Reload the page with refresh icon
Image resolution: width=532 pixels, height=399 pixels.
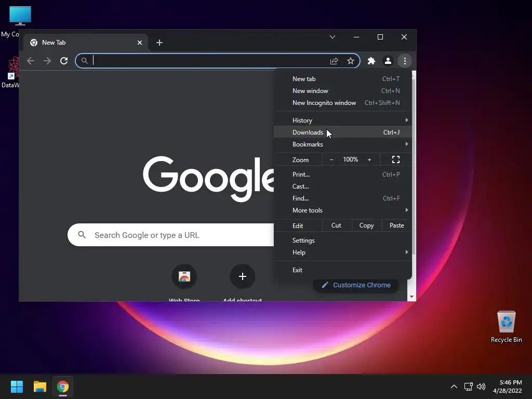pos(64,61)
